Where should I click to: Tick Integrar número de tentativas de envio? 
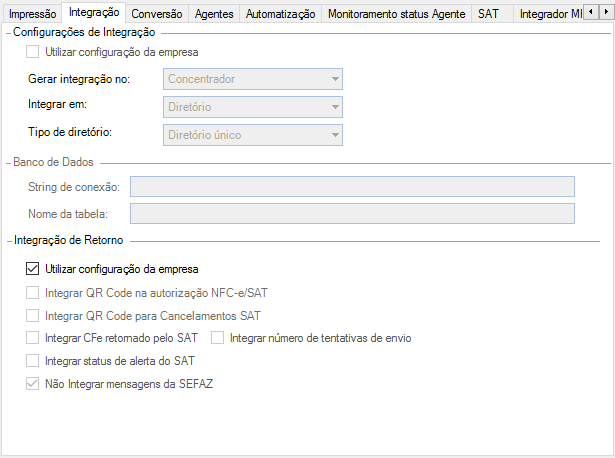[218, 338]
